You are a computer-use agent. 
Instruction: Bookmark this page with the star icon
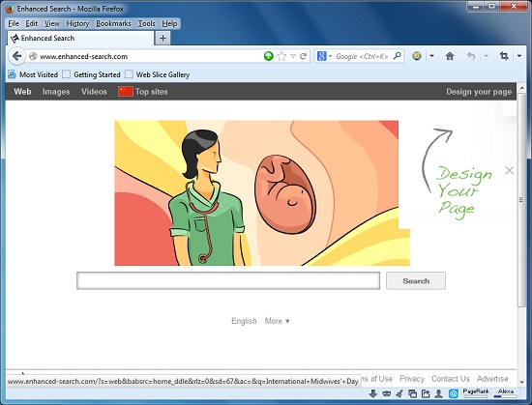[x=281, y=56]
